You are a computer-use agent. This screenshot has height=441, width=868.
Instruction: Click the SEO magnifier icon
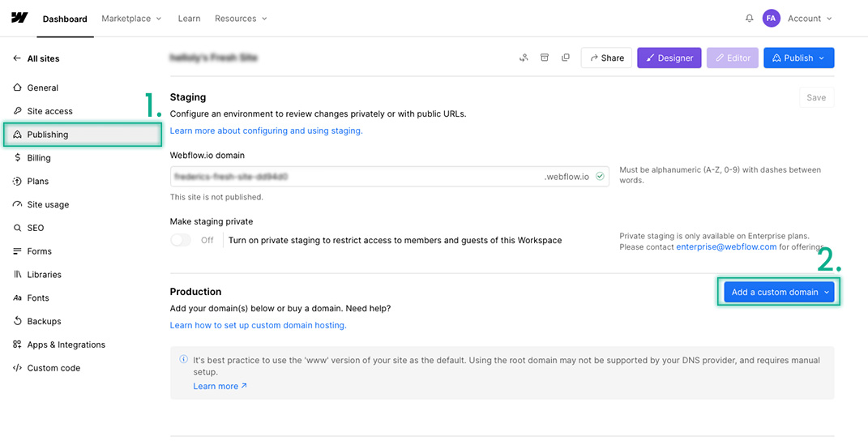coord(16,228)
